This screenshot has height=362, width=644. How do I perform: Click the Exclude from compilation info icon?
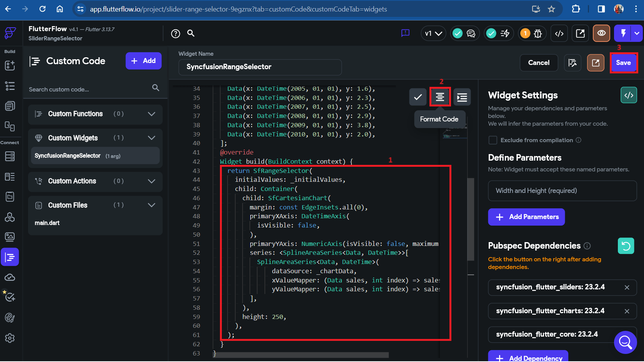pos(578,140)
